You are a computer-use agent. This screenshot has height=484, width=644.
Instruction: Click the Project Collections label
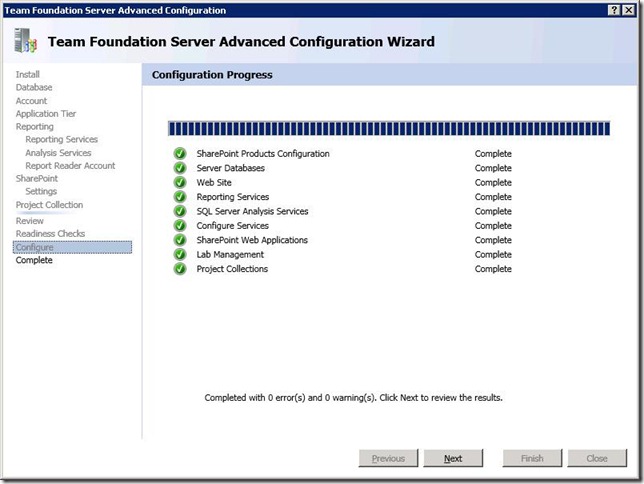coord(232,269)
